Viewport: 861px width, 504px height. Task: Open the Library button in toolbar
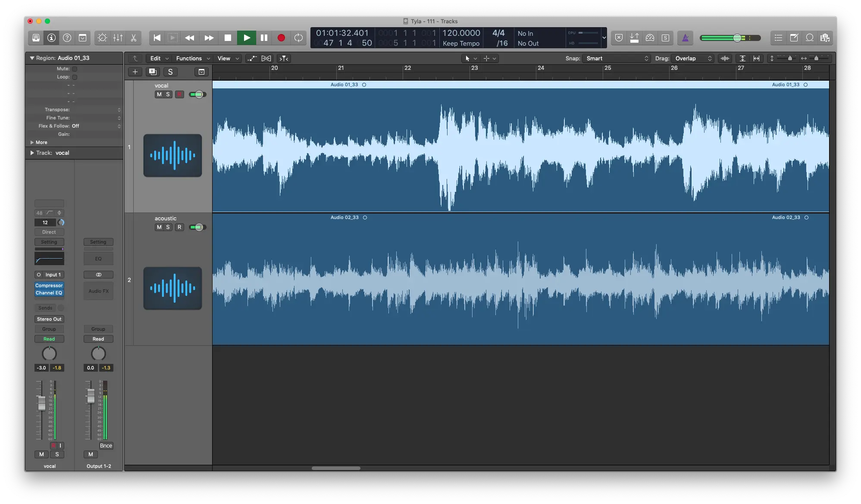[36, 38]
